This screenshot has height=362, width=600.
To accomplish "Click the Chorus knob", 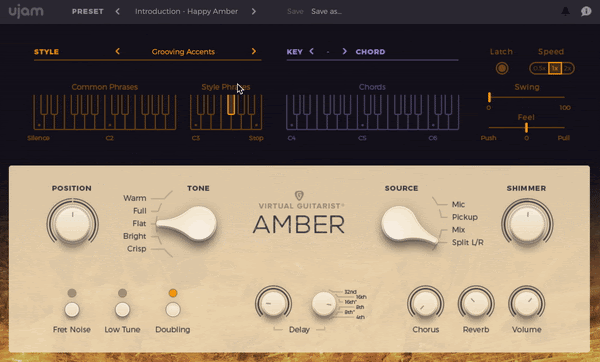I will (426, 303).
